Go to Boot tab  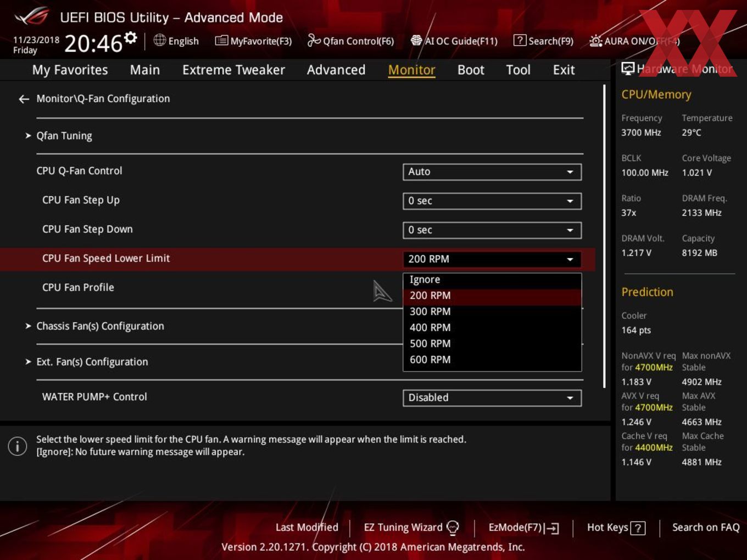coord(471,70)
